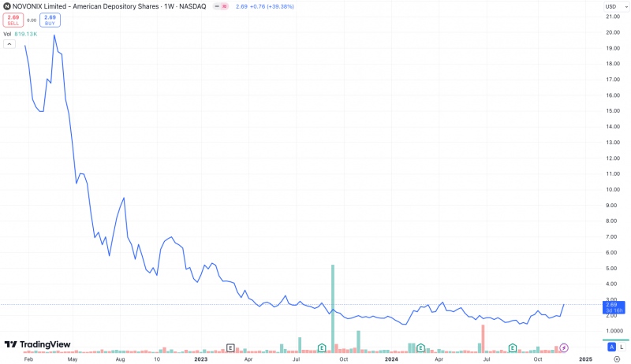Image resolution: width=631 pixels, height=364 pixels.
Task: Click the 1.0000 price scale label
Action: pos(614,331)
